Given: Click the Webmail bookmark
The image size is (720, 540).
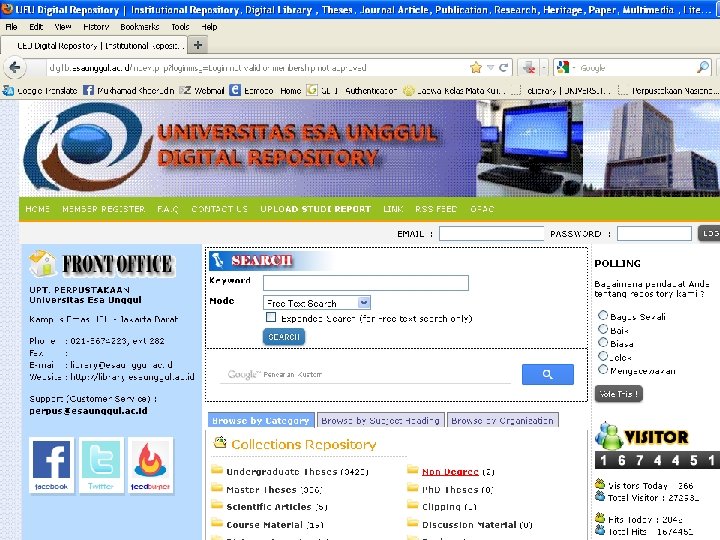Looking at the screenshot, I should pyautogui.click(x=202, y=90).
